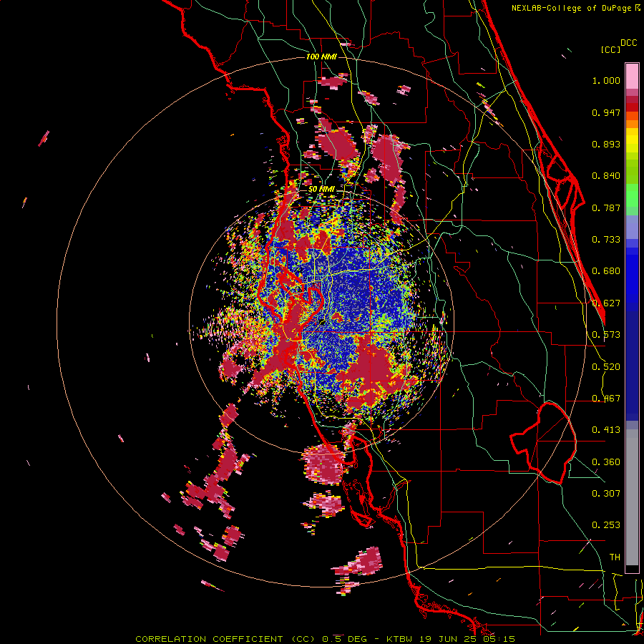Pick the dark navy swatch near 0.520

(632, 366)
